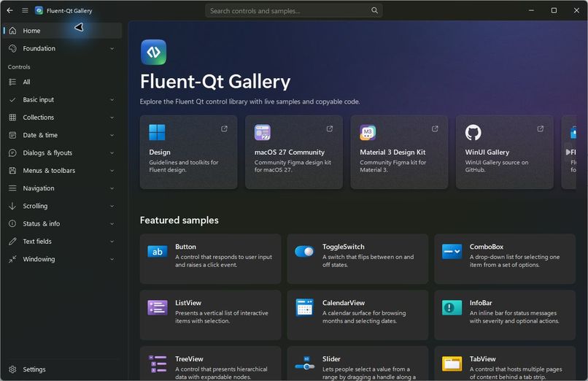
Task: Click the Settings gear icon
Action: coord(12,369)
